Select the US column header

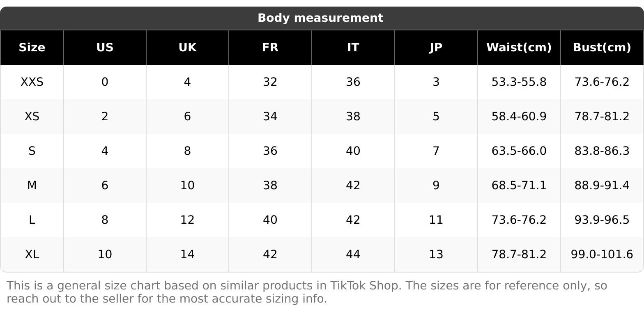[105, 48]
